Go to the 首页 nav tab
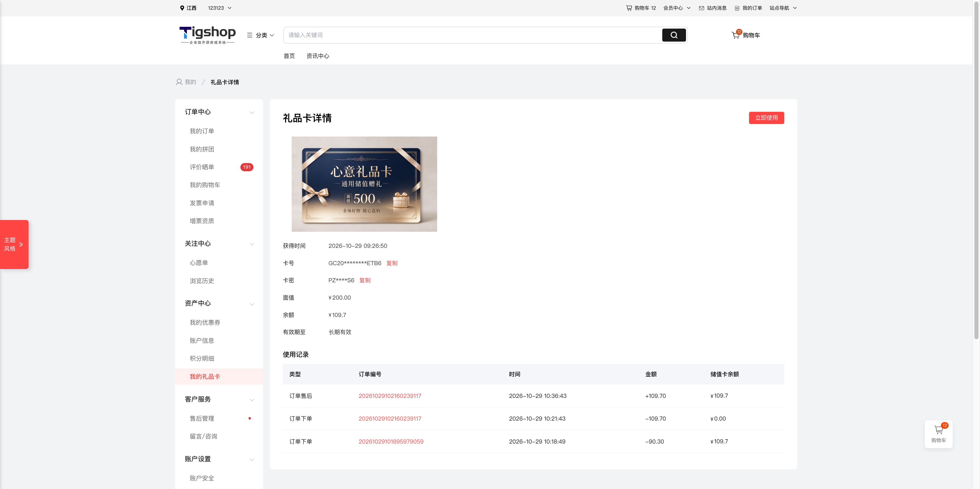Screen dimensions: 980x489 coord(289,56)
